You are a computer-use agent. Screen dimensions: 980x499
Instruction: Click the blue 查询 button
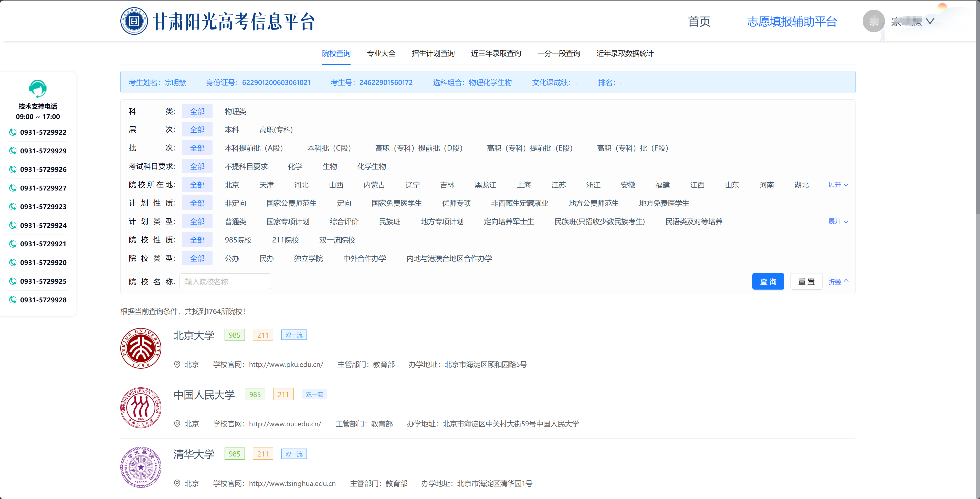(768, 281)
